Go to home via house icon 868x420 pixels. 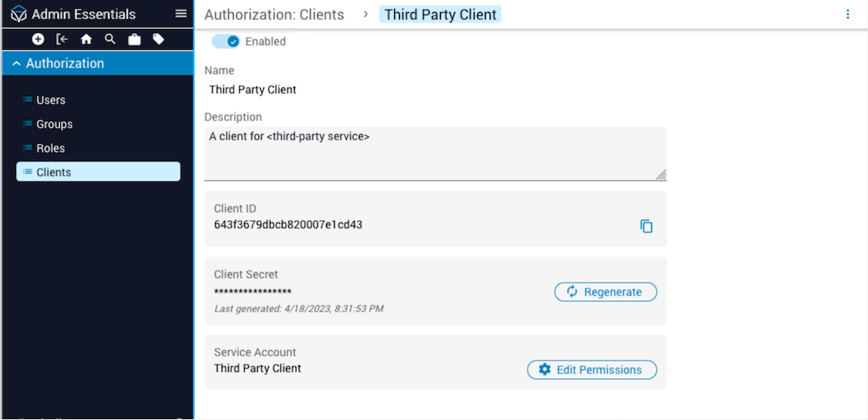coord(86,39)
